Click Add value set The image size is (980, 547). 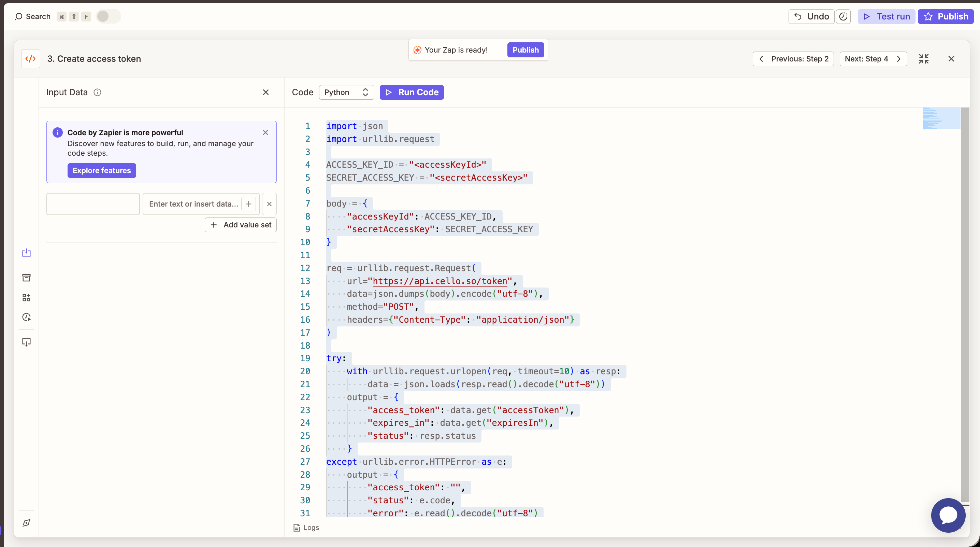coord(241,225)
